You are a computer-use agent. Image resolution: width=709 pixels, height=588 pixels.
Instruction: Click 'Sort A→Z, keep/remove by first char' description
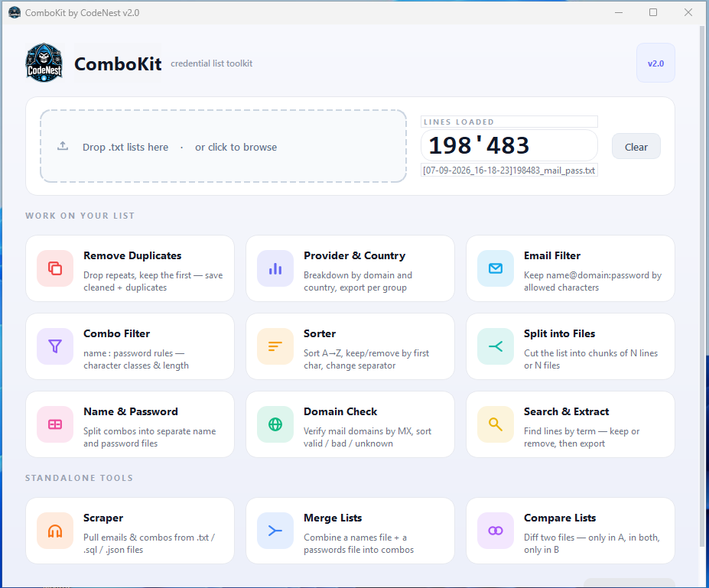366,359
